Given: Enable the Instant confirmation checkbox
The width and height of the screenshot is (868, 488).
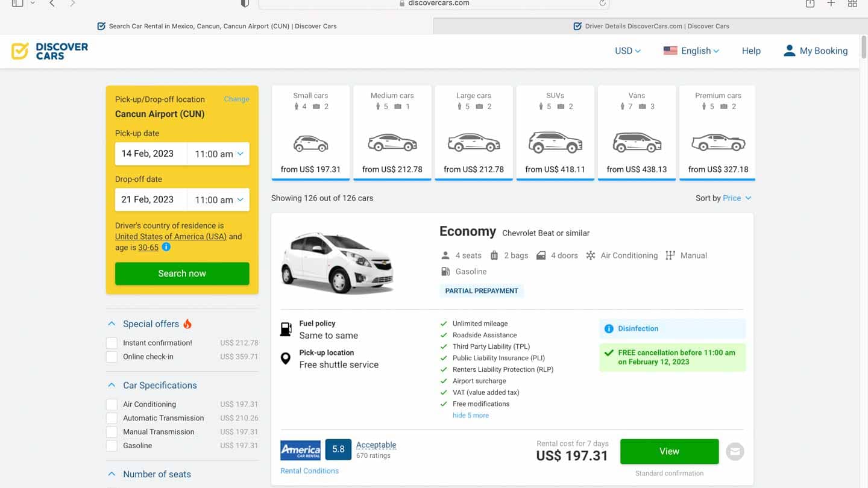Looking at the screenshot, I should 112,342.
